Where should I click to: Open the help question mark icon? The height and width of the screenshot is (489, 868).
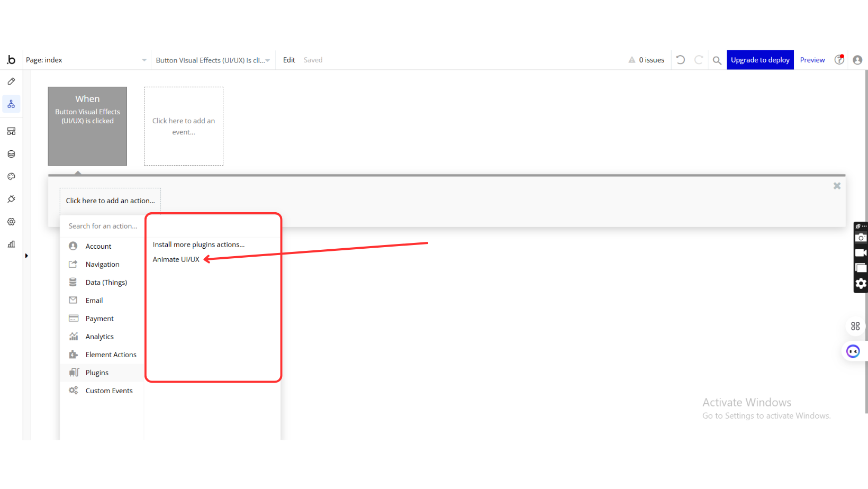click(x=839, y=60)
